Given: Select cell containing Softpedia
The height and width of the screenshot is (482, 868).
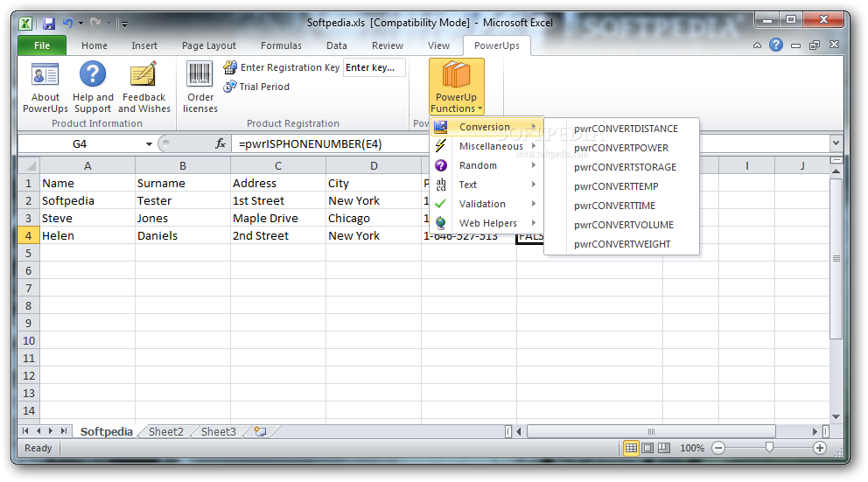Looking at the screenshot, I should [87, 201].
